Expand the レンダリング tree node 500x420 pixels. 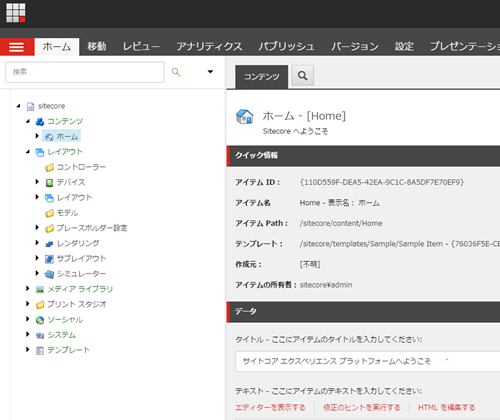click(37, 243)
